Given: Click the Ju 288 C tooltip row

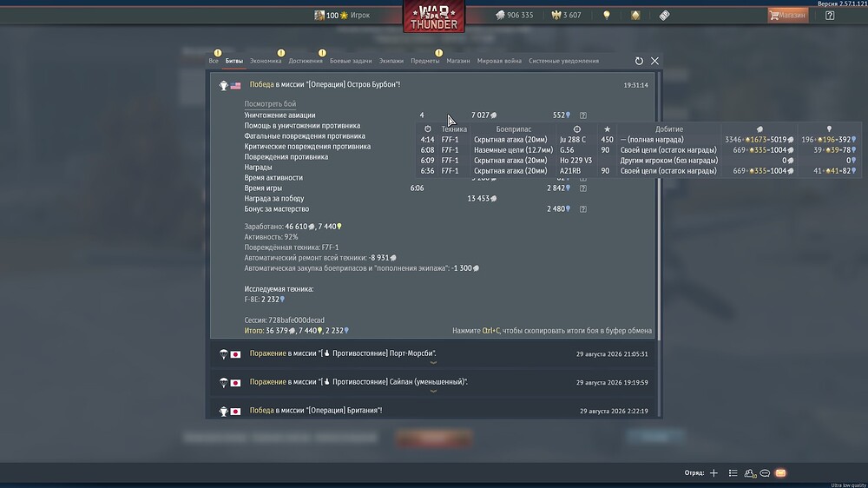Looking at the screenshot, I should (x=636, y=140).
